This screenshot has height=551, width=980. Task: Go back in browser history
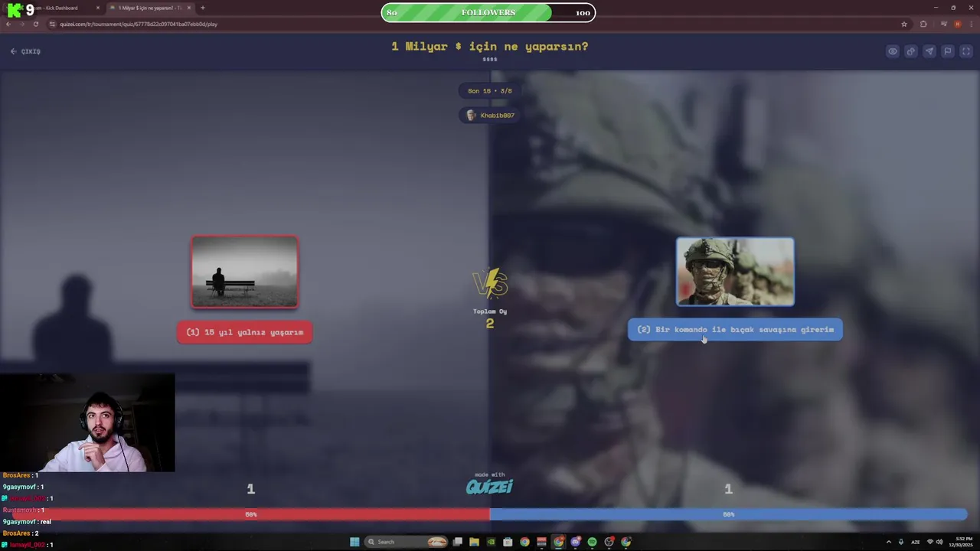8,24
